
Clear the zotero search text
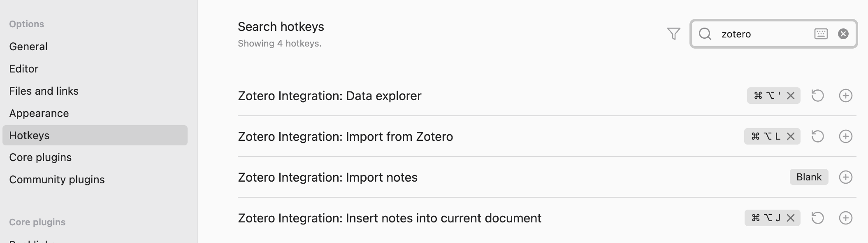[843, 34]
